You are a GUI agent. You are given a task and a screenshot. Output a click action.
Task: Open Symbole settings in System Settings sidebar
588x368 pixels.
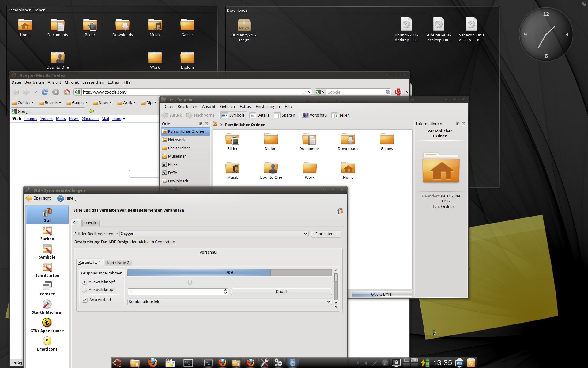click(x=47, y=251)
